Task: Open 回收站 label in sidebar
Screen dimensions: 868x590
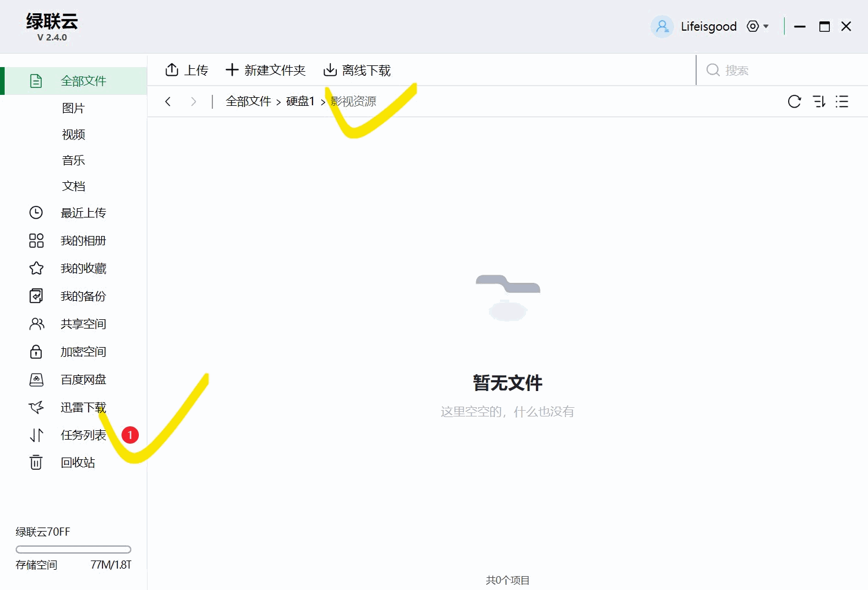Action: coord(78,462)
